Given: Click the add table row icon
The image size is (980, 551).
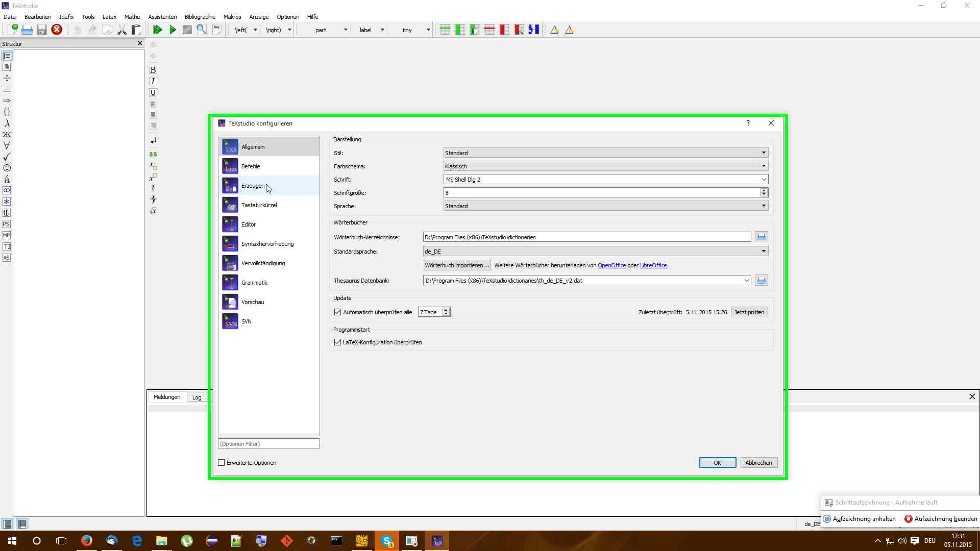Looking at the screenshot, I should coord(445,30).
